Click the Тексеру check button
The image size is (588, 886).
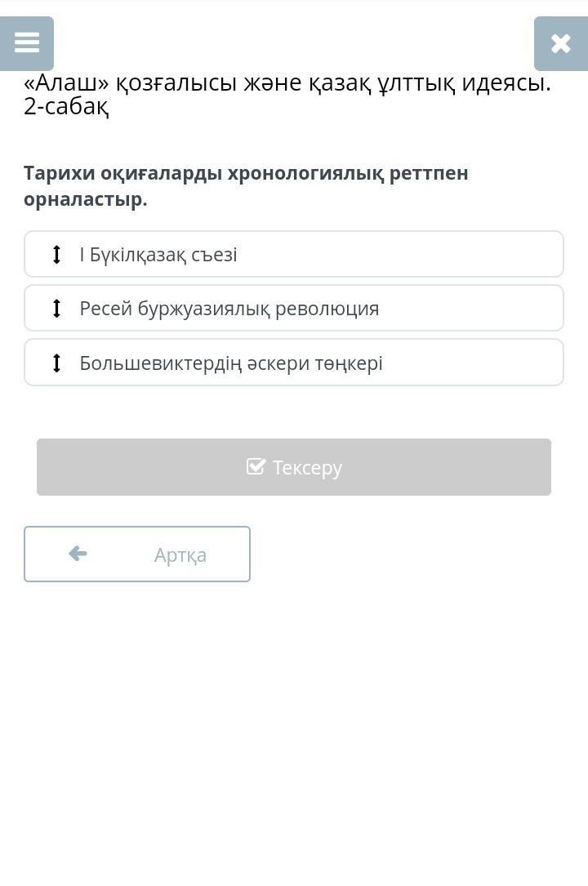[x=294, y=467]
